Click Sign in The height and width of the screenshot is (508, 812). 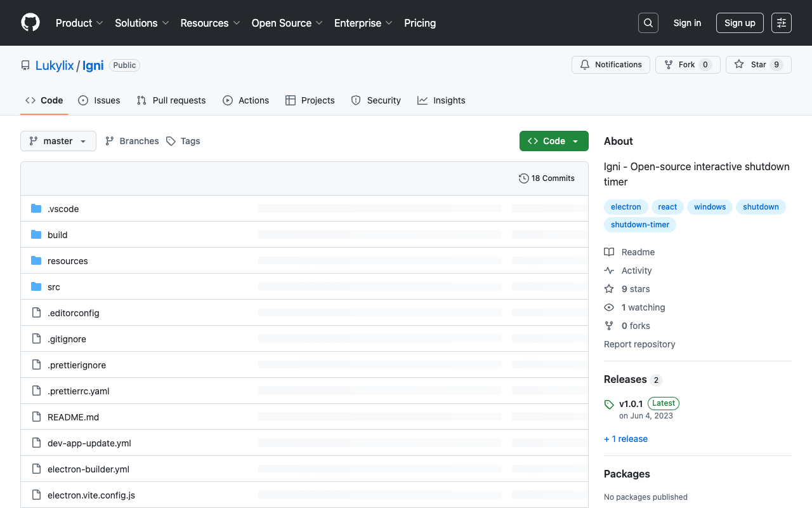click(687, 23)
